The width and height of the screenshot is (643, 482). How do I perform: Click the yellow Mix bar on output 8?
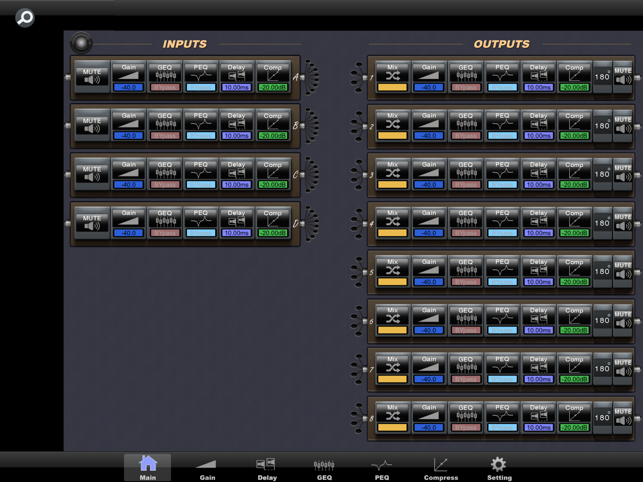tap(392, 427)
